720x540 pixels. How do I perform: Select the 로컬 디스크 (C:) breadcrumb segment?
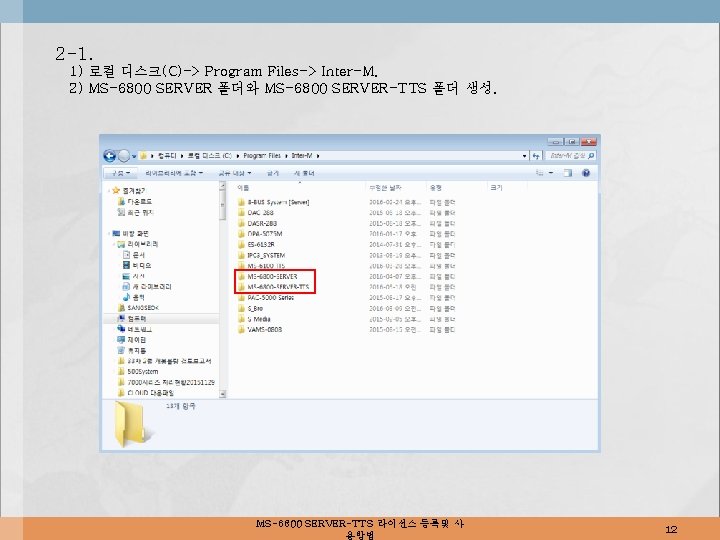209,156
